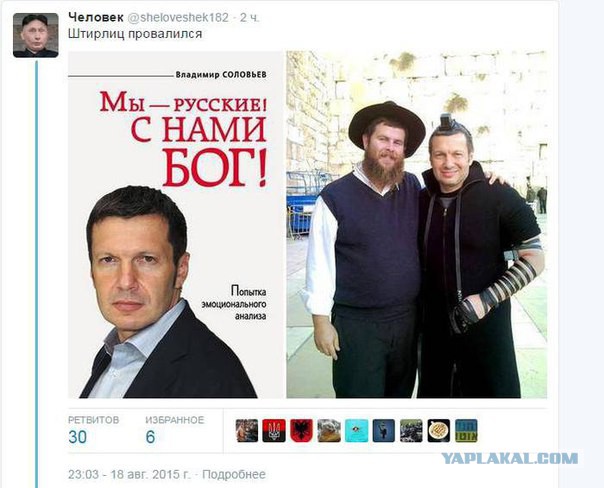The image size is (604, 488).
Task: Click the round waffle-pattern avatar
Action: point(439,431)
